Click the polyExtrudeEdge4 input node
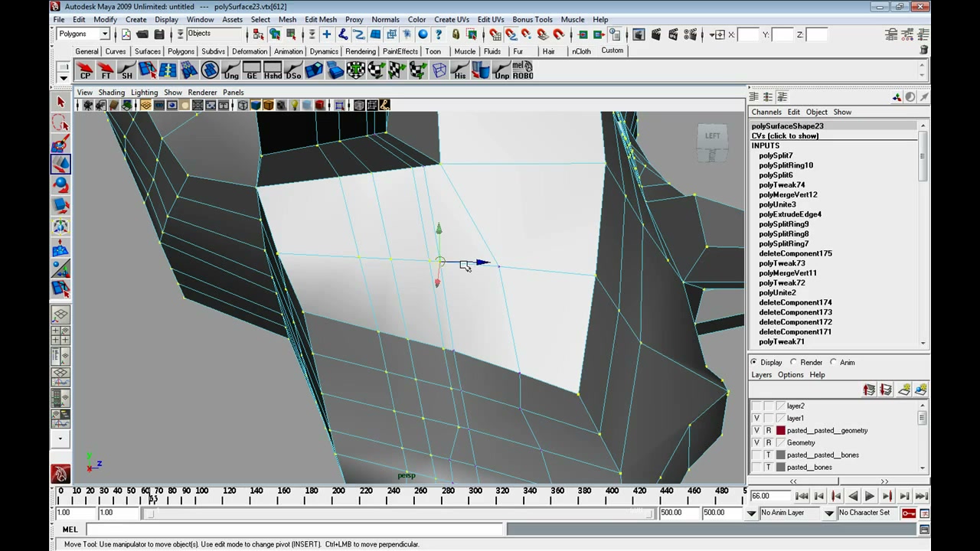The height and width of the screenshot is (551, 980). click(789, 214)
